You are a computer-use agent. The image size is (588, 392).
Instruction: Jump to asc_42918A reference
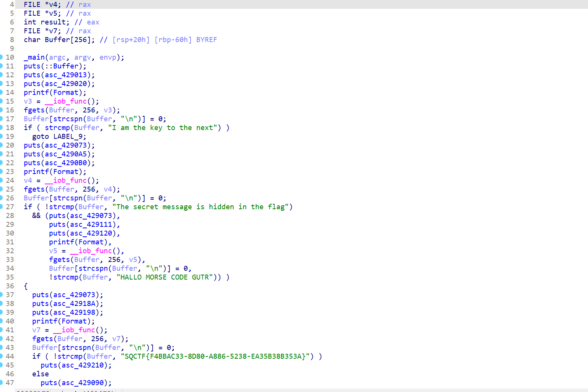tap(74, 304)
